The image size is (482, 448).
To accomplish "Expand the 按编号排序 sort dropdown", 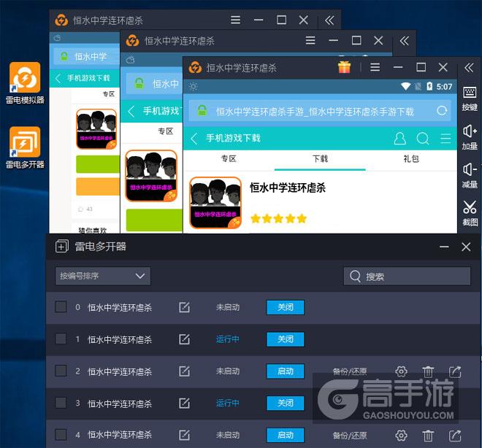I will click(x=103, y=276).
